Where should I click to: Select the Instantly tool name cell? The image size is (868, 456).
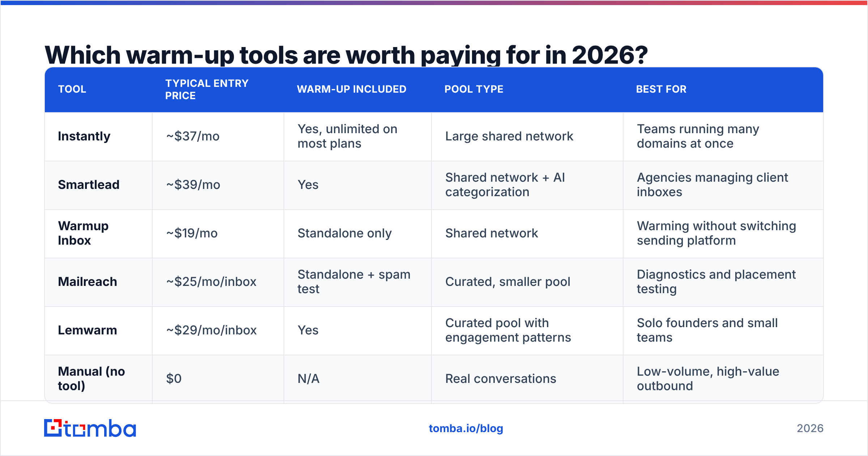click(98, 136)
